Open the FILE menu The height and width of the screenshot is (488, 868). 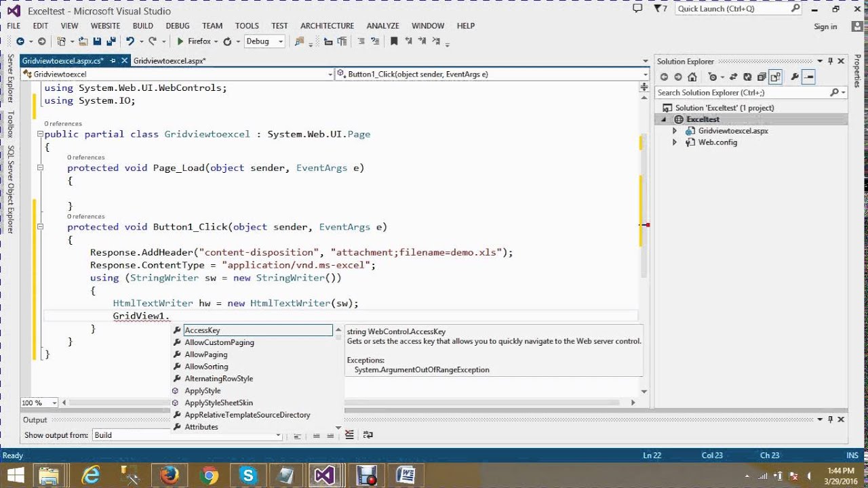(x=14, y=26)
